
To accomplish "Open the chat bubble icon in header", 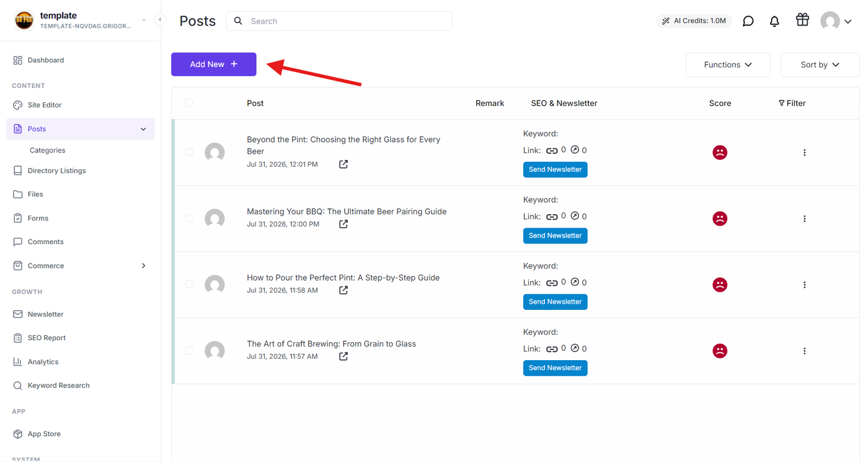I will pos(748,21).
